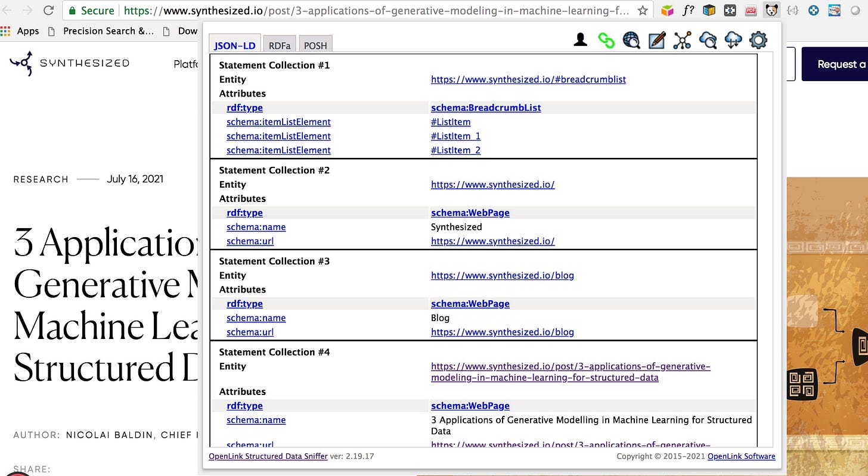Click the second schema:itemListElement attribute link
This screenshot has height=476, width=868.
pos(278,136)
